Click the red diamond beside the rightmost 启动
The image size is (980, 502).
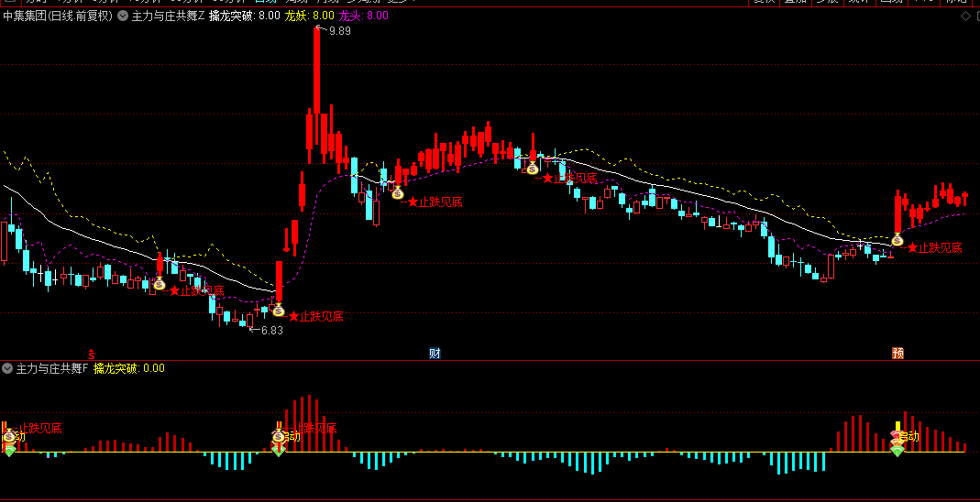click(897, 434)
